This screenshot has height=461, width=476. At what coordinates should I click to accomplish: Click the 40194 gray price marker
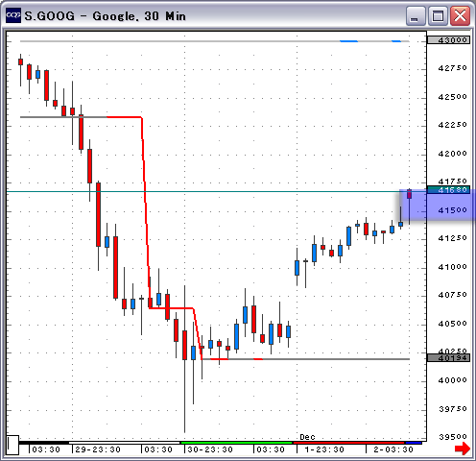tap(448, 358)
